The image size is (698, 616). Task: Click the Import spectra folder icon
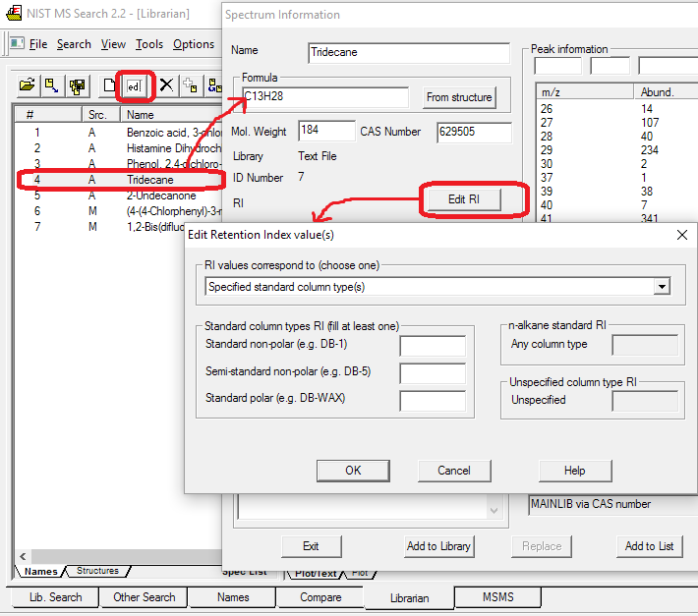pyautogui.click(x=28, y=84)
